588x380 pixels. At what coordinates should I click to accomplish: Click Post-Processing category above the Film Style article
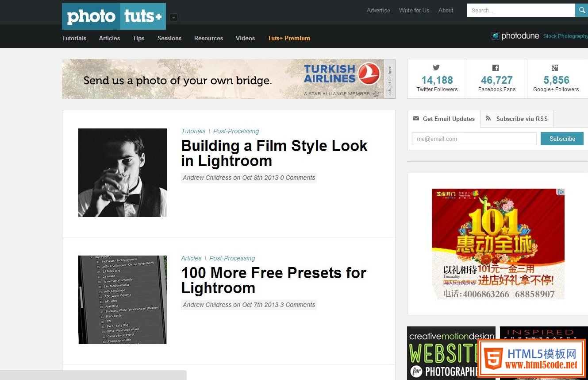(236, 131)
